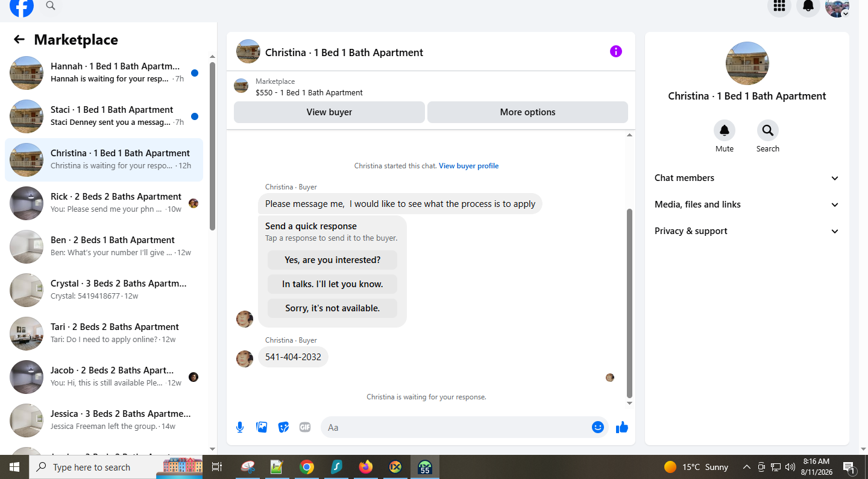Click the View buyer button
This screenshot has width=868, height=479.
pyautogui.click(x=329, y=112)
